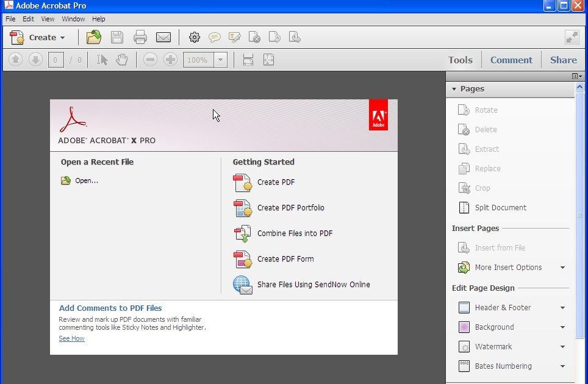
Task: Open the Edit menu
Action: 28,19
